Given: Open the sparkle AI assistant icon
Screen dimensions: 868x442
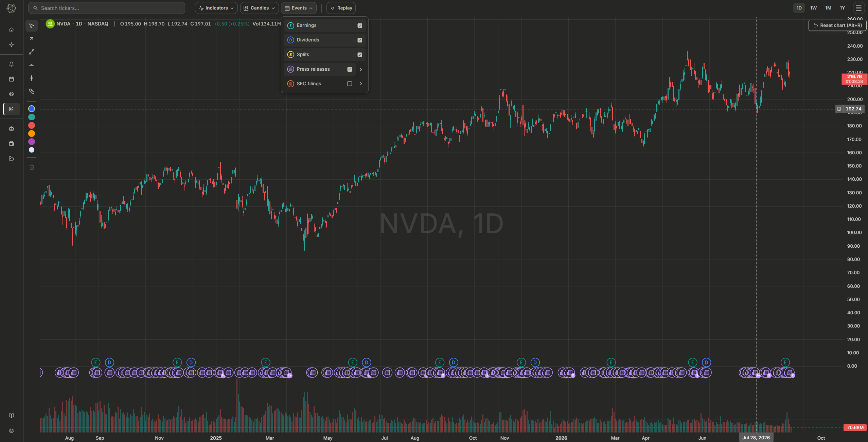Looking at the screenshot, I should coord(11,45).
